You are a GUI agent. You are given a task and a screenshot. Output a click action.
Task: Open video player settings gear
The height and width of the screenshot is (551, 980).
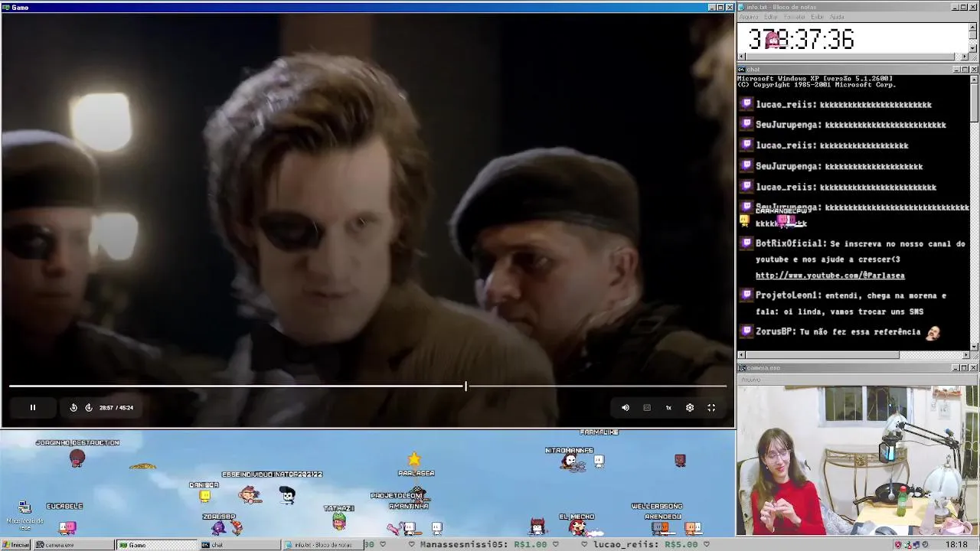pyautogui.click(x=690, y=408)
